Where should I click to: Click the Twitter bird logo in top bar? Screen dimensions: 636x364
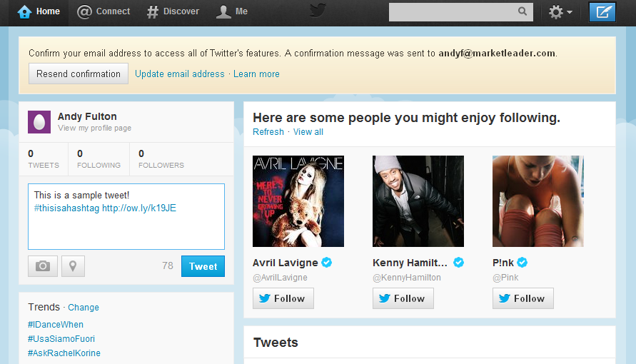click(318, 11)
